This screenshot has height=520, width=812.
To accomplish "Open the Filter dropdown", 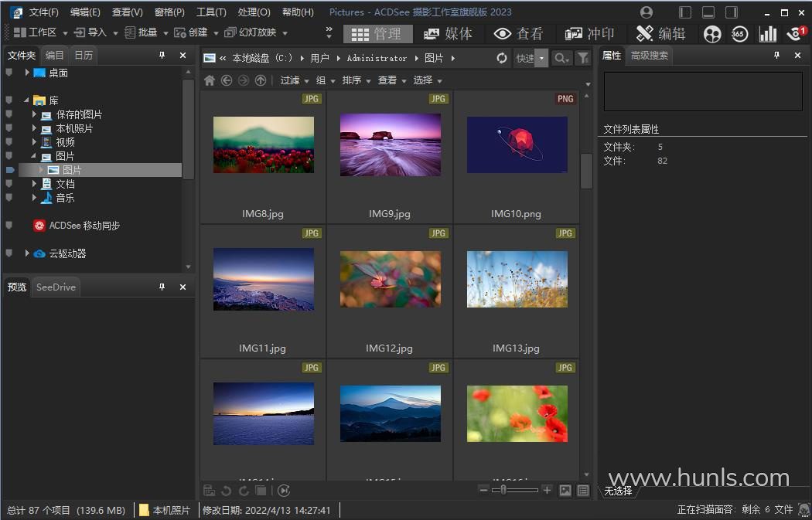I will pos(294,80).
